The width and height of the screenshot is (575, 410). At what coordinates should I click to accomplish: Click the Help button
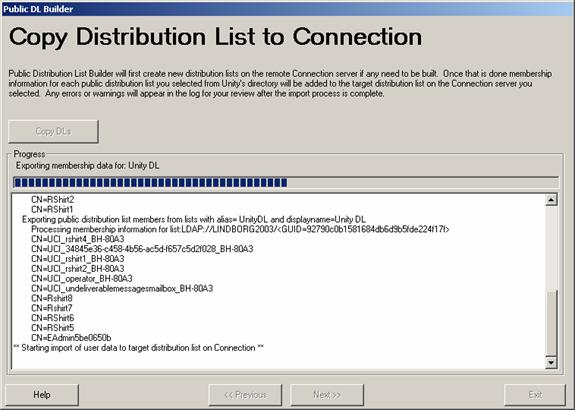pyautogui.click(x=42, y=395)
